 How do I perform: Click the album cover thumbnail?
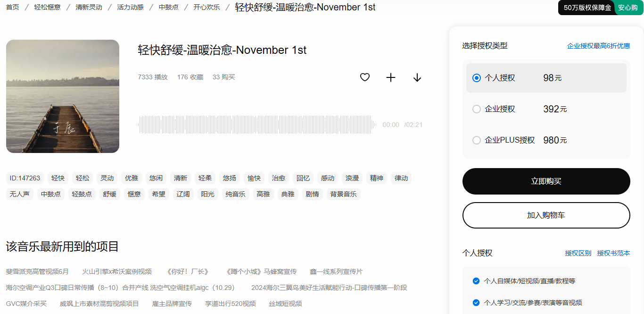click(63, 96)
